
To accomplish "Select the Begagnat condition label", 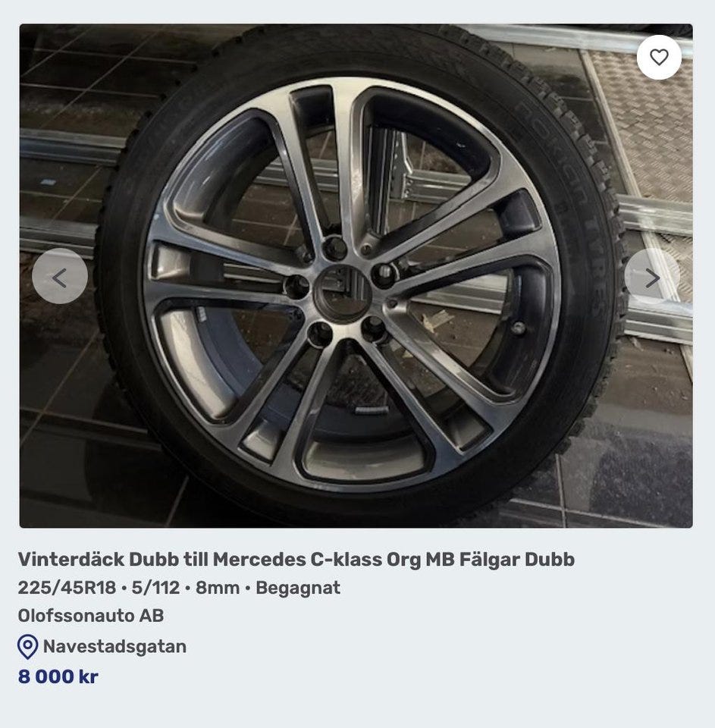I will 298,588.
